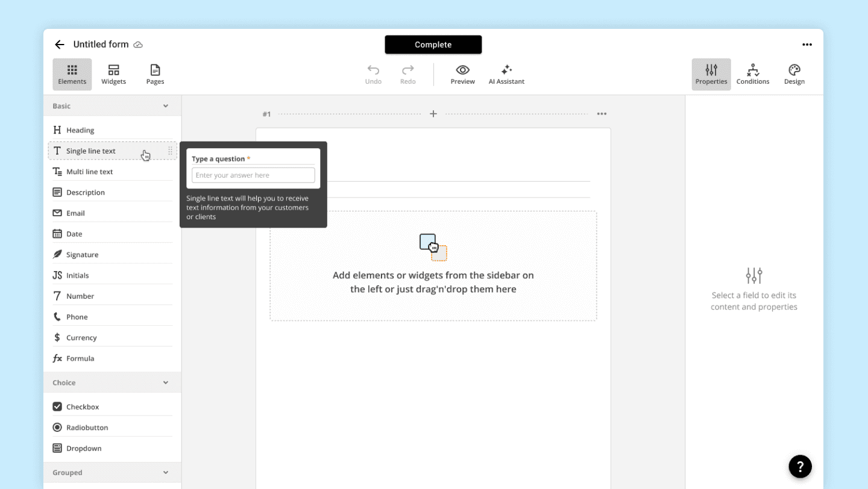Add a Number field element

pyautogui.click(x=112, y=296)
